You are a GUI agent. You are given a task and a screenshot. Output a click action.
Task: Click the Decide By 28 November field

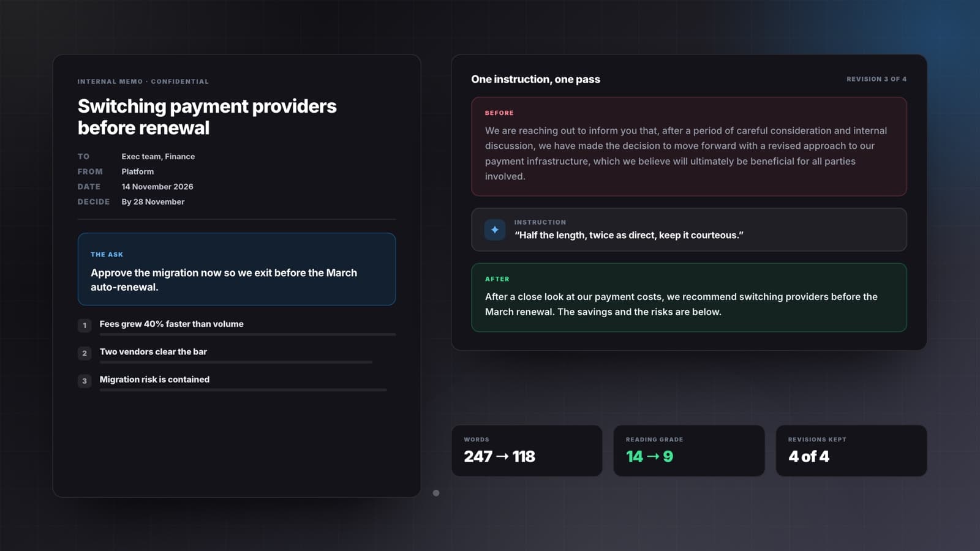(x=131, y=201)
